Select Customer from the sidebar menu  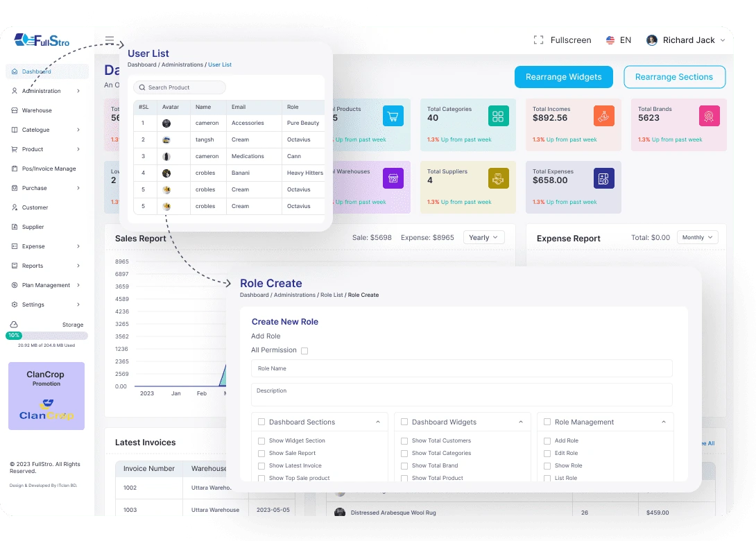point(35,207)
